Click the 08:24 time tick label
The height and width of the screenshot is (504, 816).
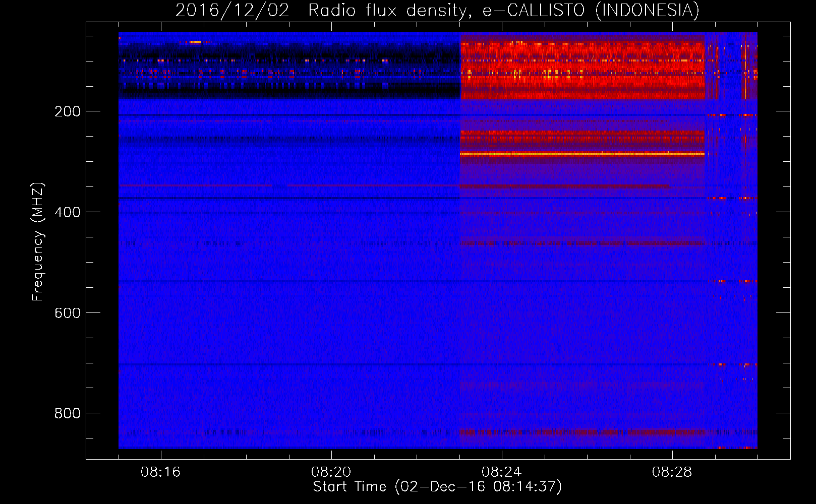[502, 472]
